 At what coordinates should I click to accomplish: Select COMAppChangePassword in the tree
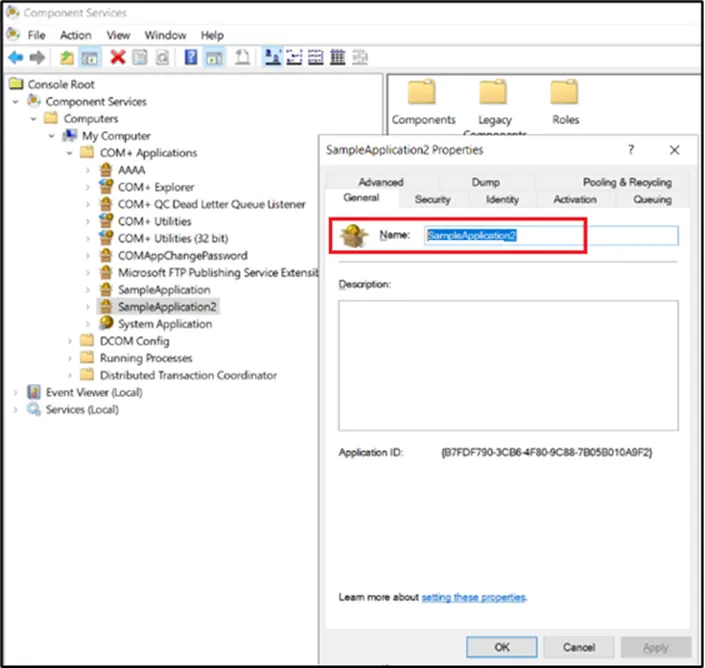(183, 255)
